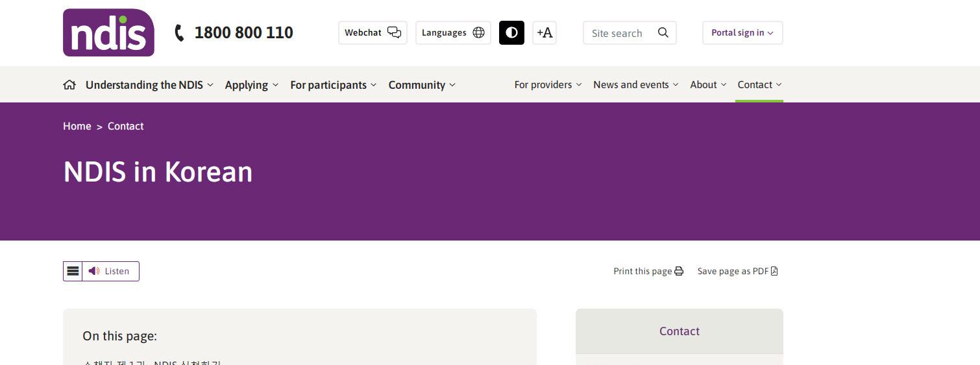Expand For participants menu
The height and width of the screenshot is (365, 980).
[x=334, y=85]
